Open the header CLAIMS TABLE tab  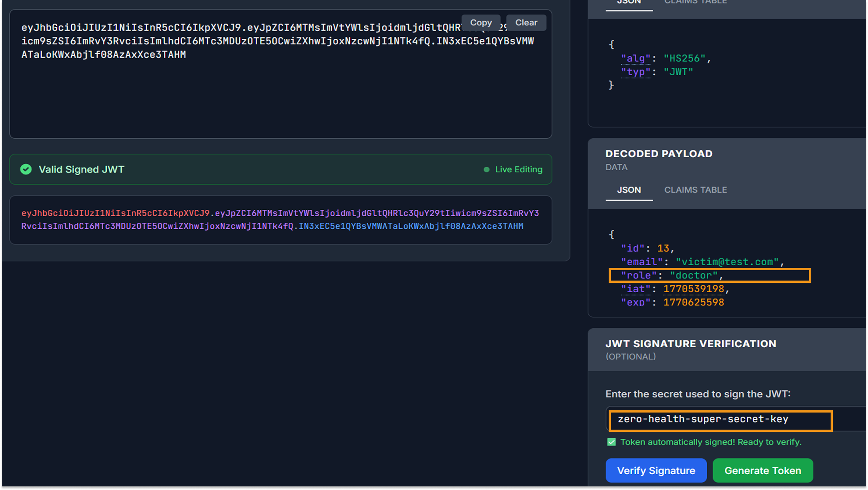coord(695,2)
